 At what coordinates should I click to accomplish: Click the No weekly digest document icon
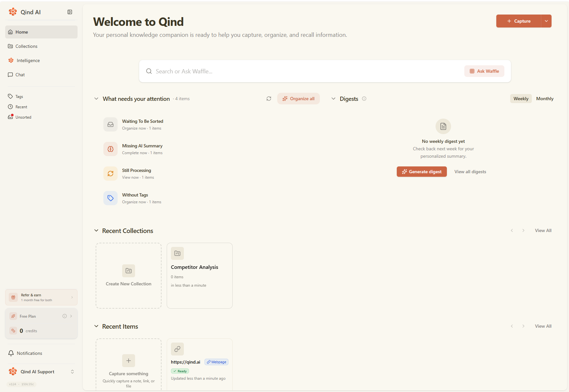pyautogui.click(x=443, y=126)
